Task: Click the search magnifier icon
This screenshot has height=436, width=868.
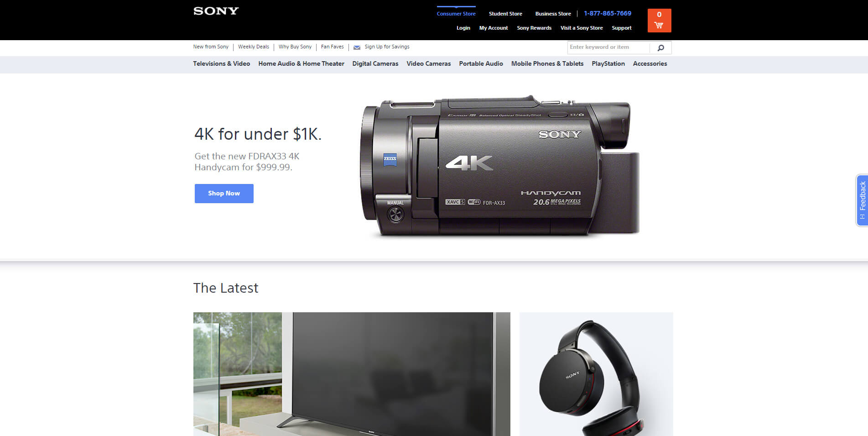Action: click(660, 47)
